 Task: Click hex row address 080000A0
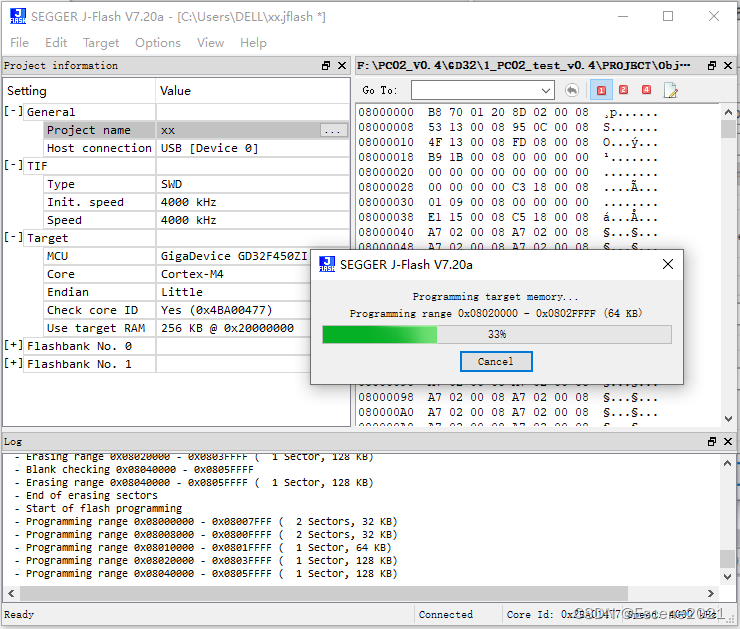(x=386, y=412)
